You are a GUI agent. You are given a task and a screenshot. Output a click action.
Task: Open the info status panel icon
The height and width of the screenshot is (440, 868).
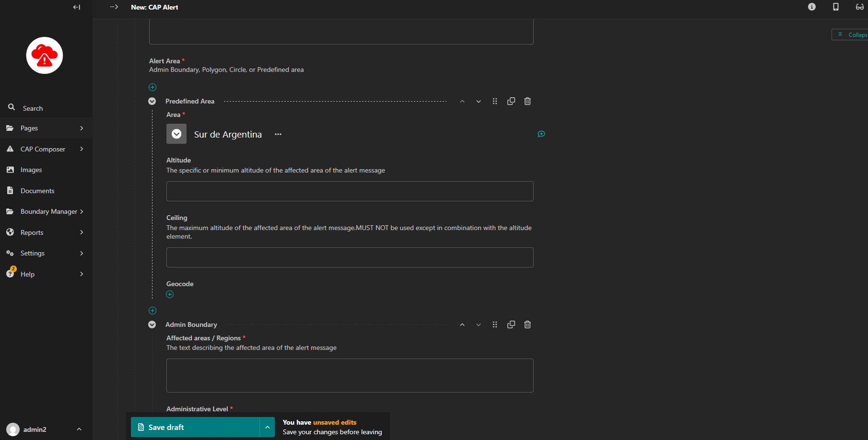(x=812, y=7)
